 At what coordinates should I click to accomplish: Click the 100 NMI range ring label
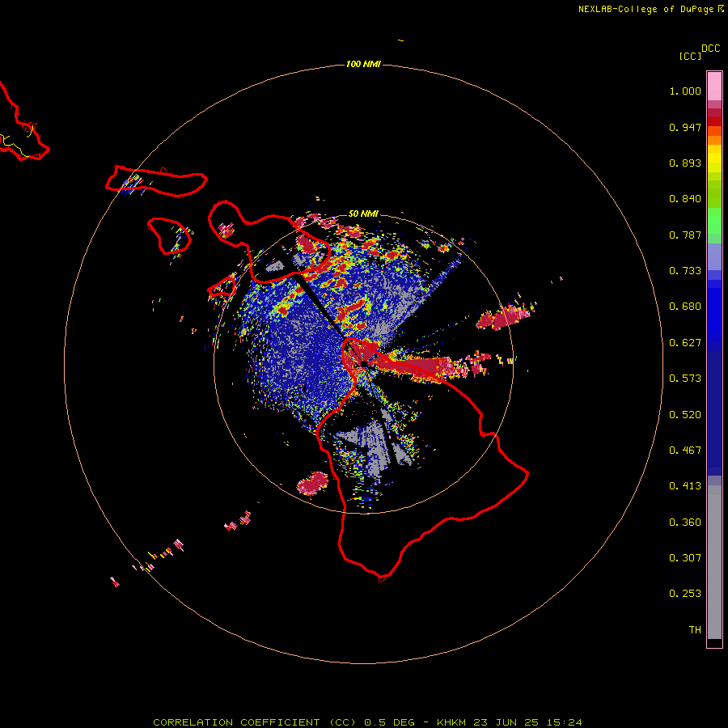[x=363, y=64]
